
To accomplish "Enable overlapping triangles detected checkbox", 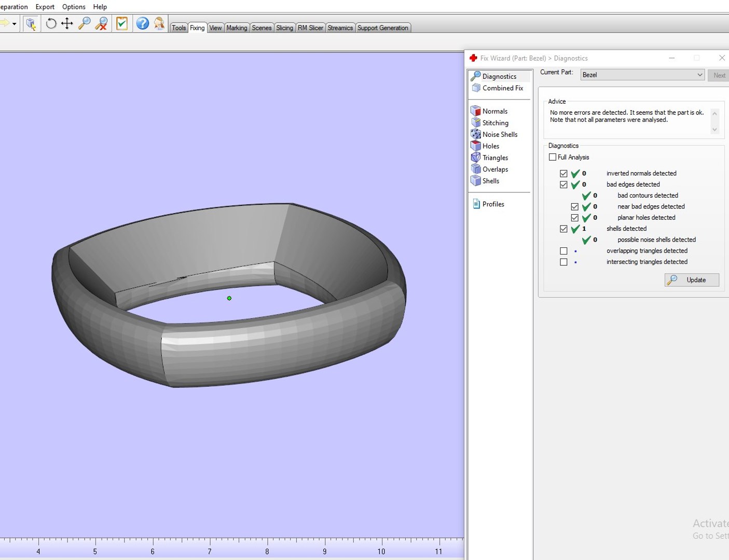I will tap(563, 251).
